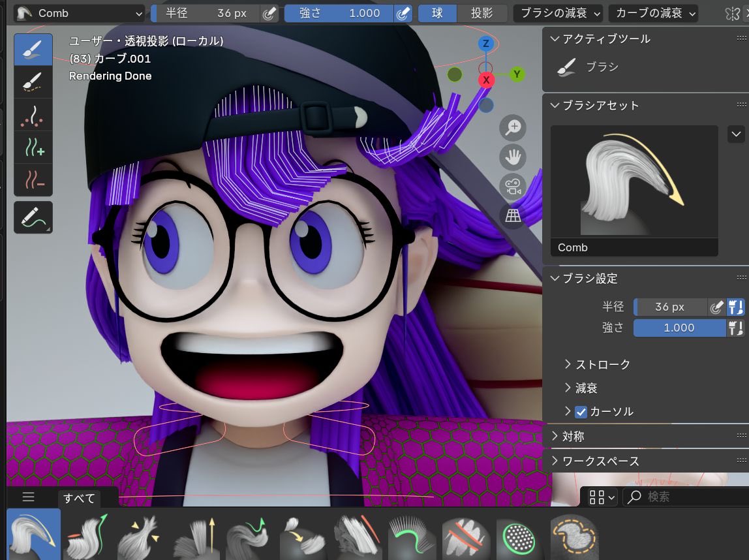
Task: Open the ブラシの減衰 dropdown
Action: (x=557, y=13)
